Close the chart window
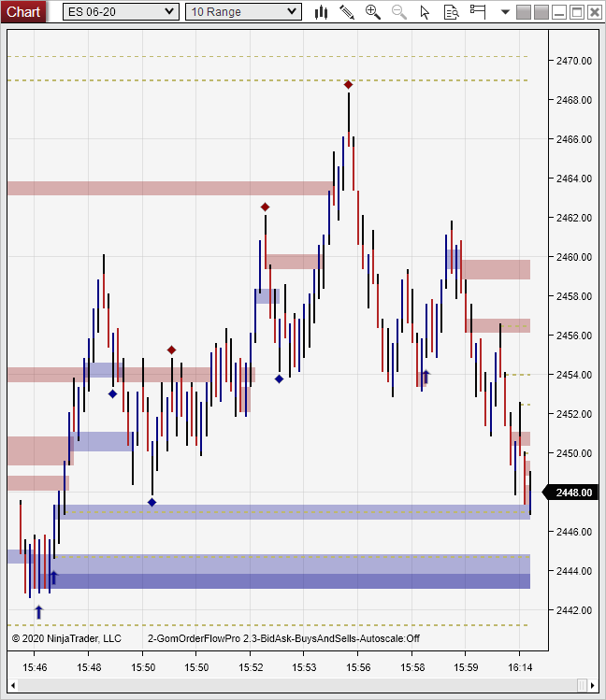The height and width of the screenshot is (700, 606). pyautogui.click(x=595, y=12)
